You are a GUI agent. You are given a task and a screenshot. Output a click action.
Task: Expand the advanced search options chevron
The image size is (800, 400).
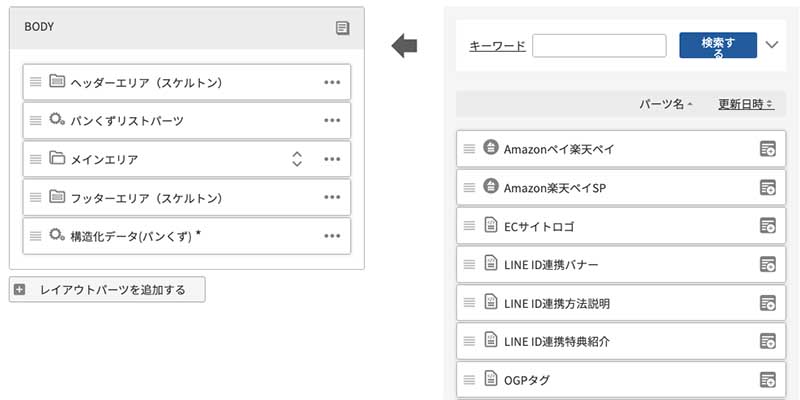click(x=771, y=44)
